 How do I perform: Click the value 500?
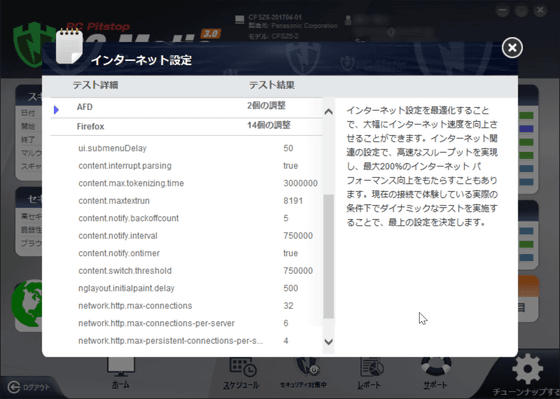[x=290, y=288]
